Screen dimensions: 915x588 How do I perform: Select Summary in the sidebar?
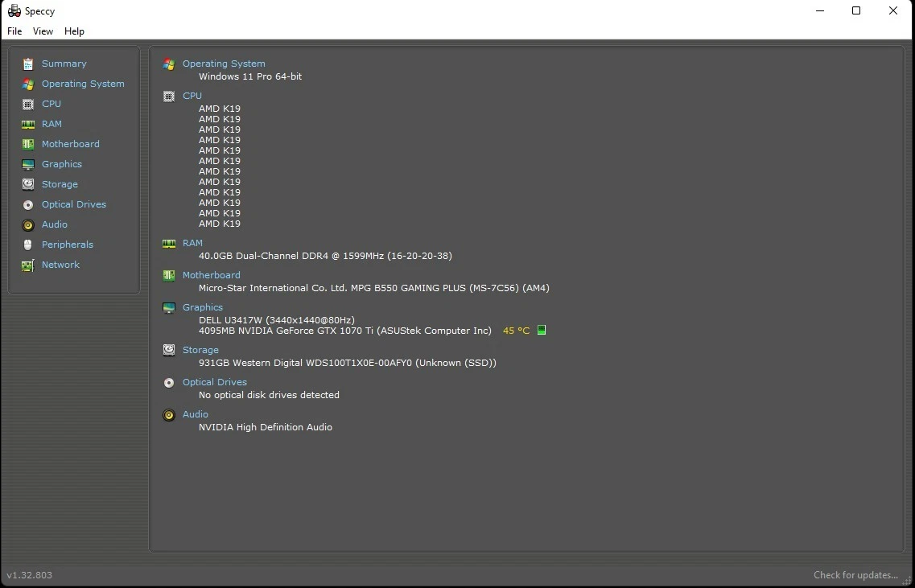pyautogui.click(x=64, y=64)
